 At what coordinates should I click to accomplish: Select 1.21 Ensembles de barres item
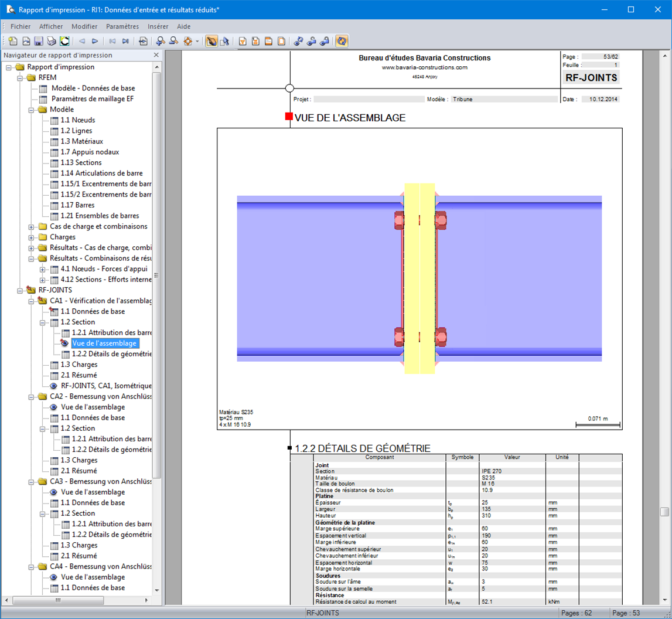click(100, 216)
